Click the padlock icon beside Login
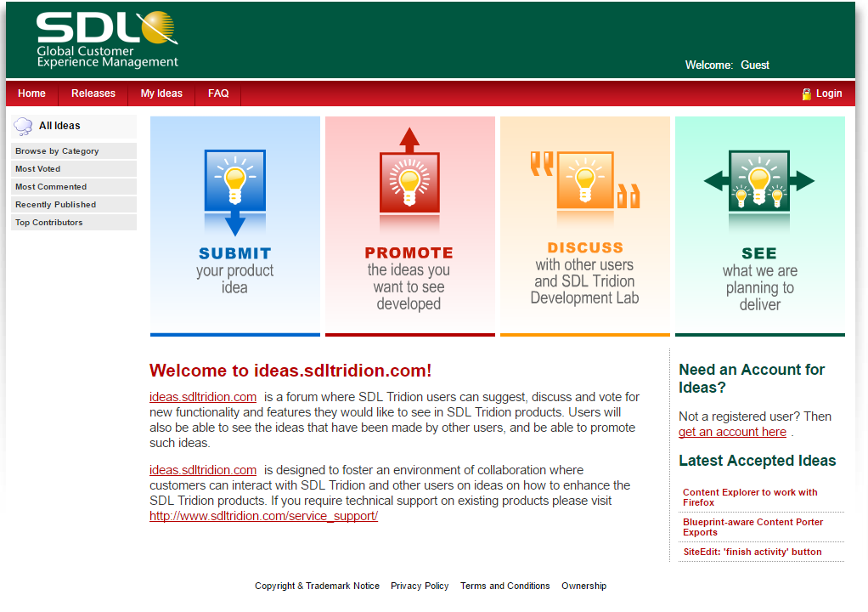 click(807, 94)
